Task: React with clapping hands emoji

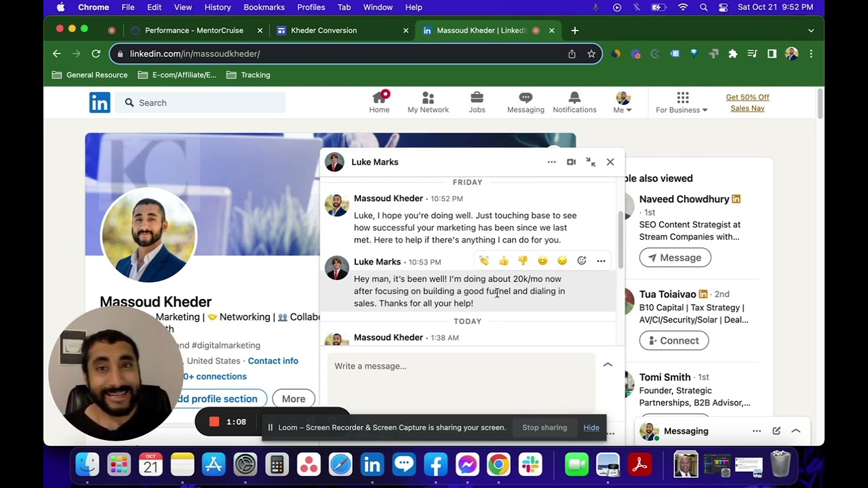Action: click(484, 261)
